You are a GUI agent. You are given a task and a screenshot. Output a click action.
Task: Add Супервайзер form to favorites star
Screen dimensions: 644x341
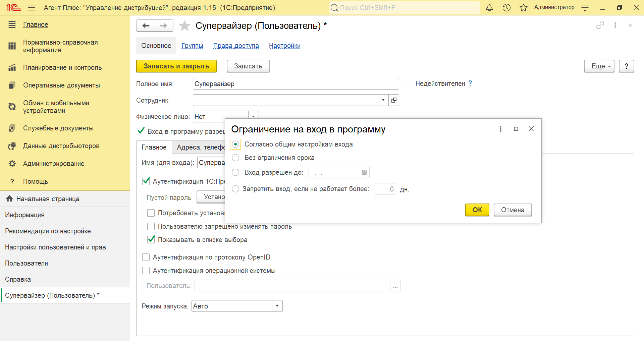184,25
